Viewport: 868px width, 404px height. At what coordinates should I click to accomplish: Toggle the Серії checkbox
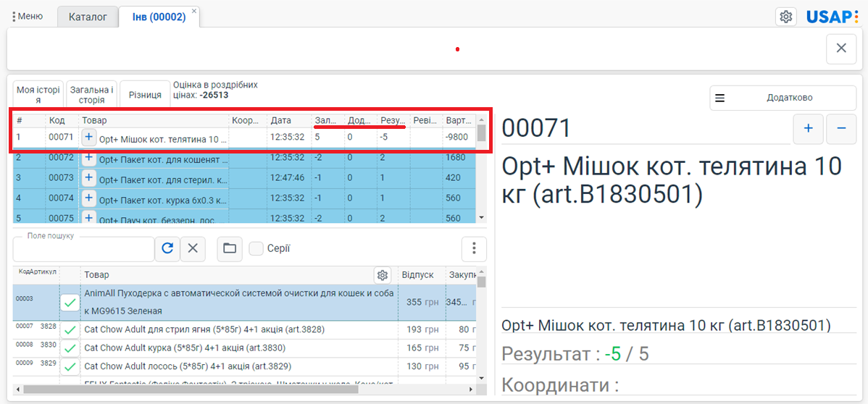click(x=256, y=249)
